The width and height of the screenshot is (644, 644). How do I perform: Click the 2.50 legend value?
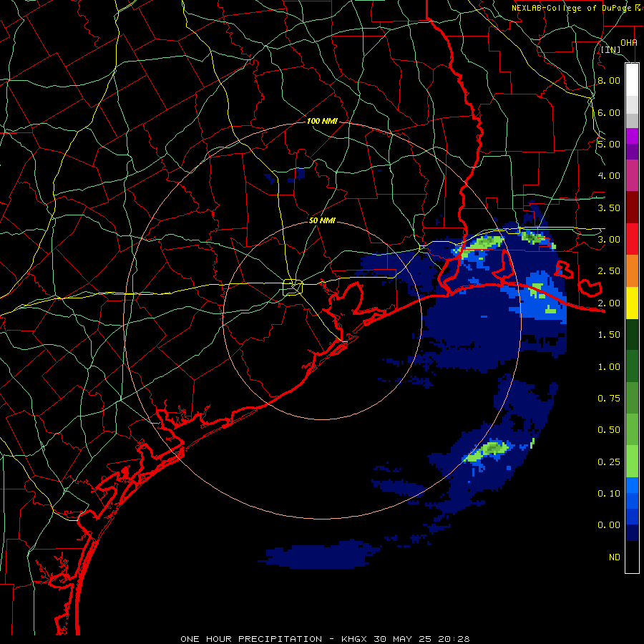[609, 271]
